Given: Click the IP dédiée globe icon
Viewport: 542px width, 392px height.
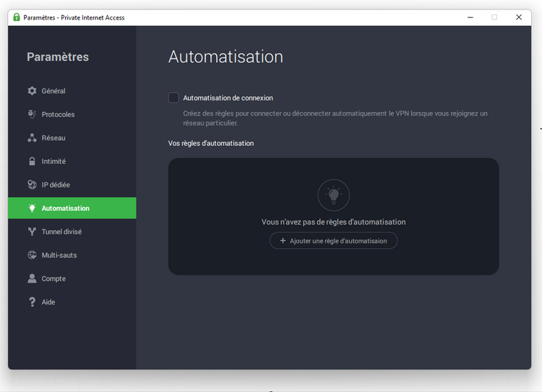Looking at the screenshot, I should click(32, 185).
